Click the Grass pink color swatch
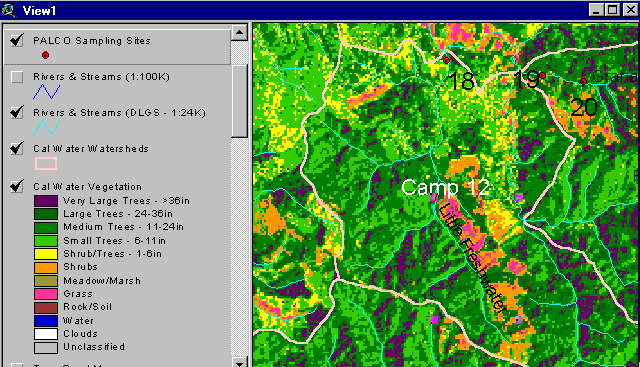Screen dimensions: 640x367 pos(46,294)
